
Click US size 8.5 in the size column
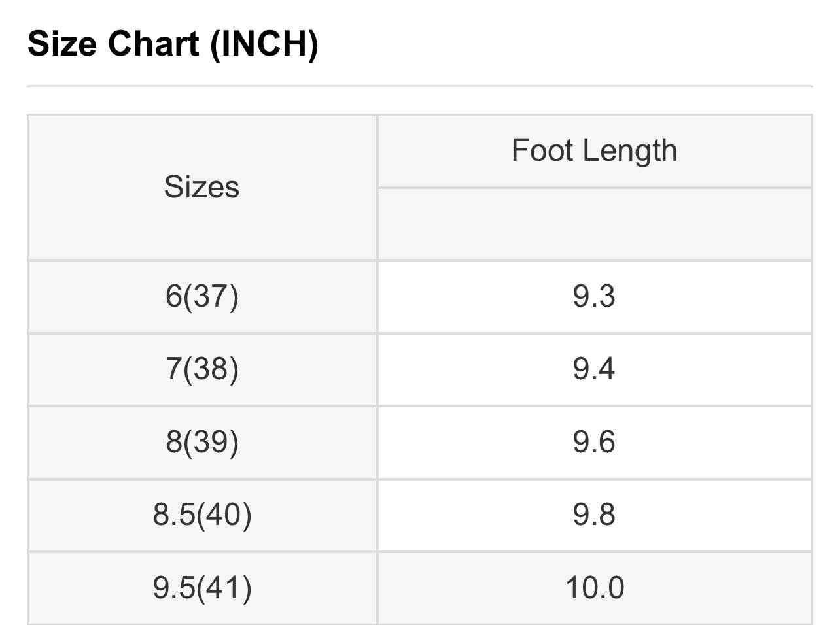click(173, 515)
